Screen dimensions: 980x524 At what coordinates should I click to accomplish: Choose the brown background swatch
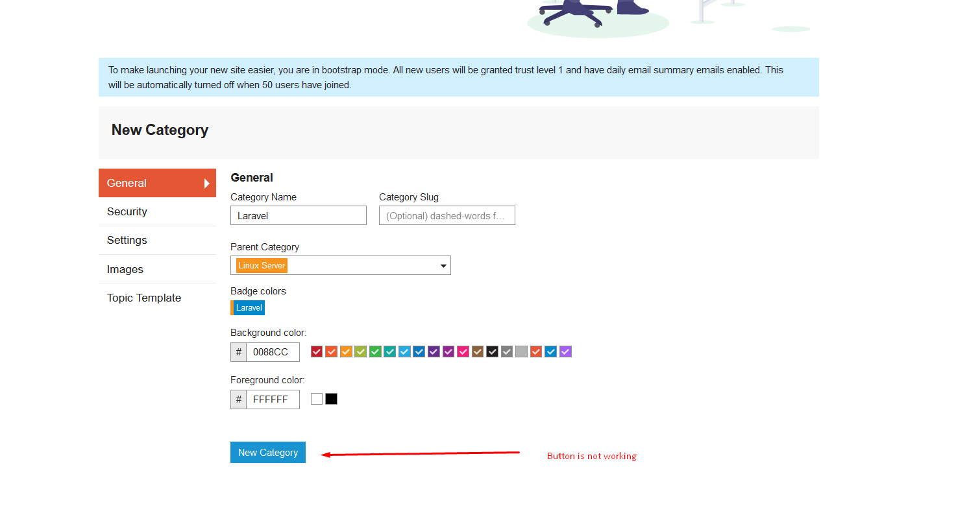point(478,351)
